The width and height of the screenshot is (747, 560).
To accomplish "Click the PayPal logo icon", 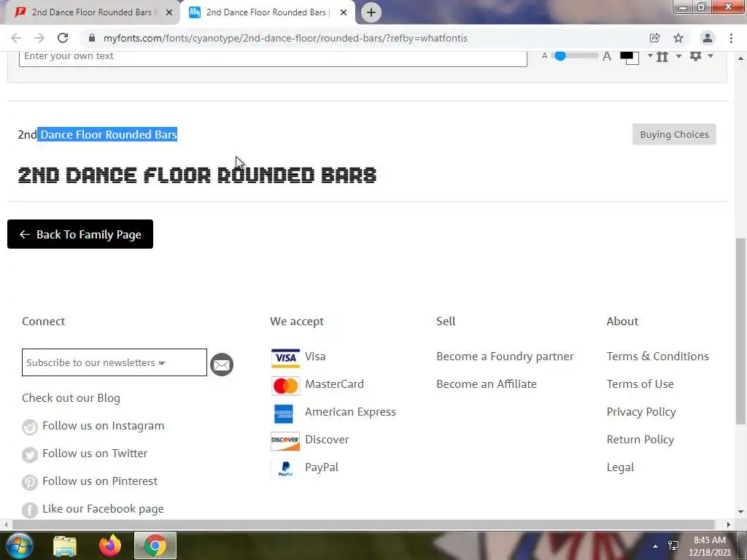I will point(285,469).
